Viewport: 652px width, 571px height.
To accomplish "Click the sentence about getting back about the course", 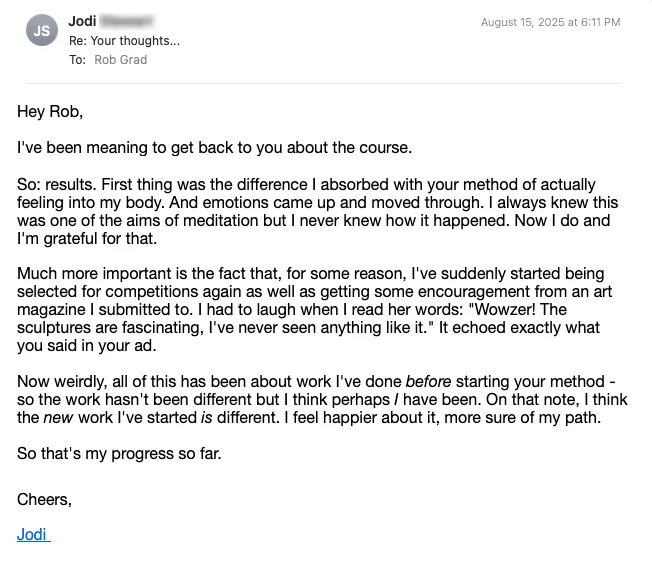I will [215, 148].
